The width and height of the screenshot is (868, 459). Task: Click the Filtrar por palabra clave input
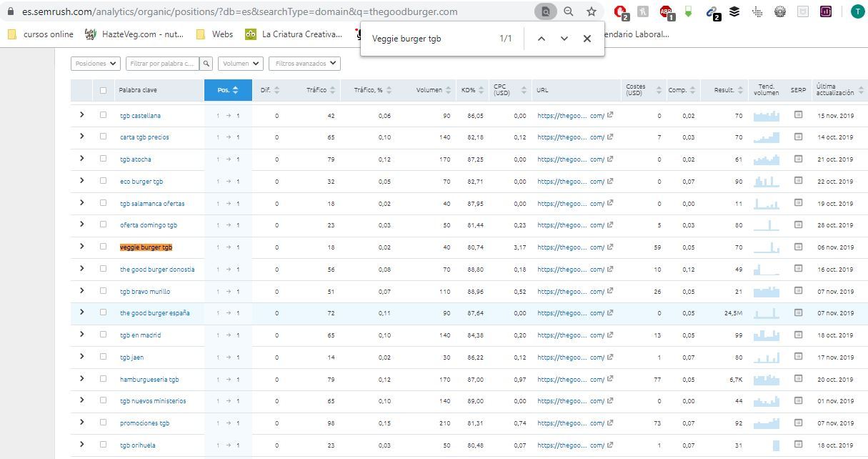pos(162,64)
